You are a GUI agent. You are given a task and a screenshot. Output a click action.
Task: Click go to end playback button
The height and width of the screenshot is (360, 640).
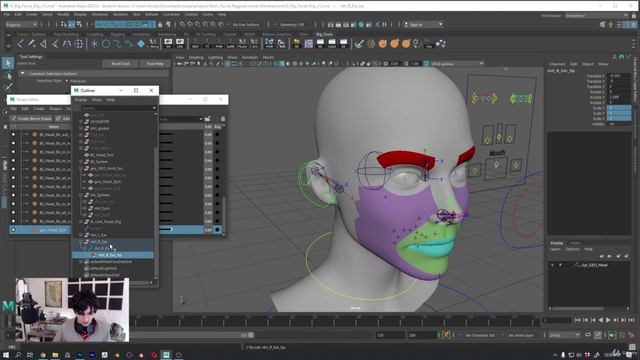point(631,320)
